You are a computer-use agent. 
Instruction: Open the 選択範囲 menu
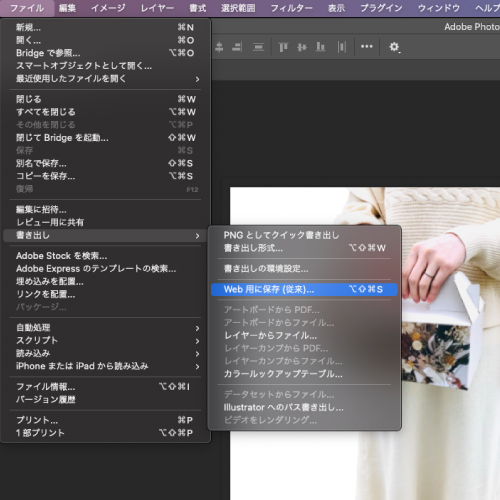click(238, 8)
